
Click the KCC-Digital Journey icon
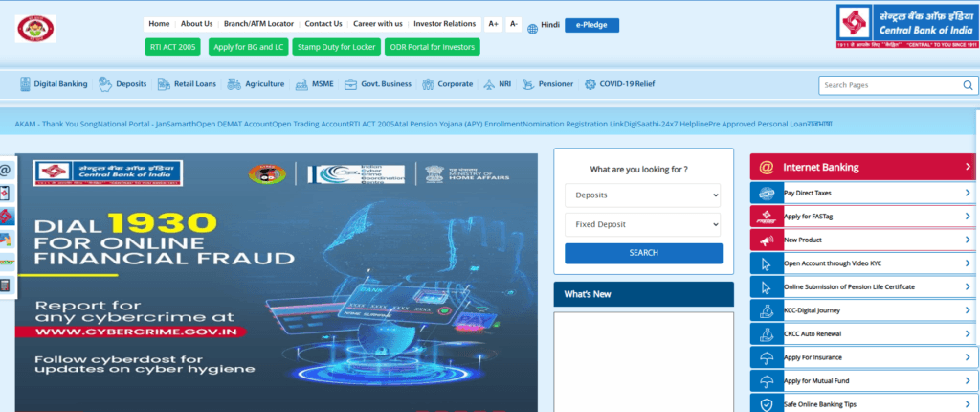tap(767, 310)
